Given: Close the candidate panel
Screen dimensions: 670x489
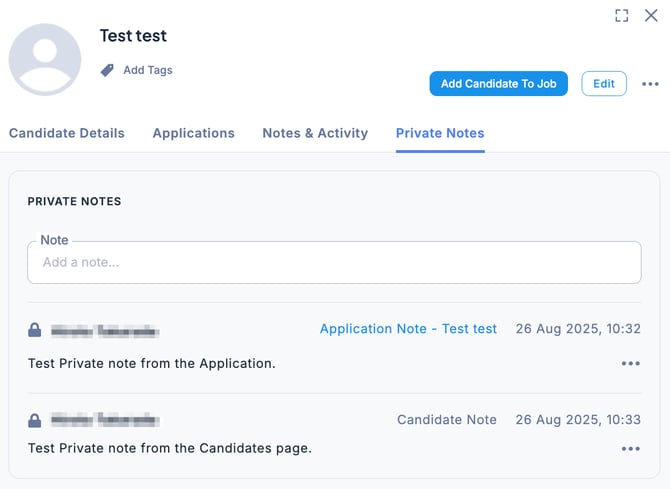Looking at the screenshot, I should tap(651, 15).
